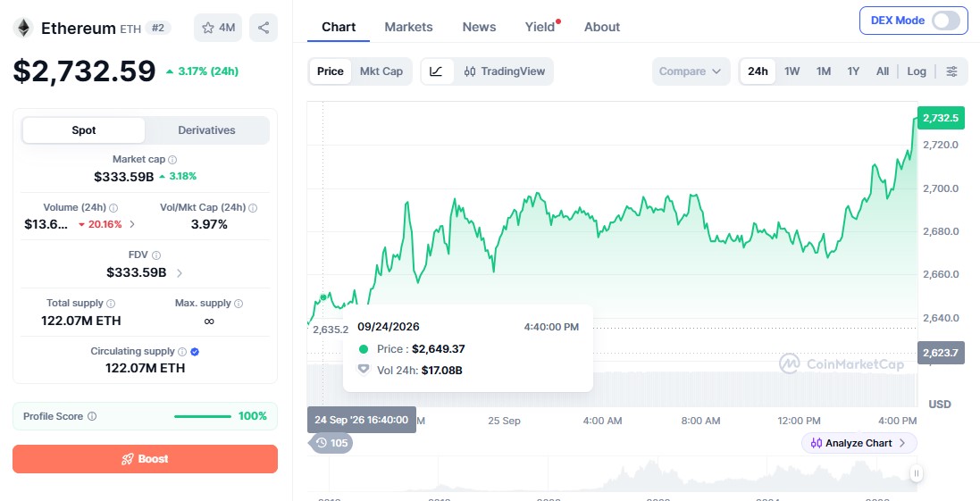Click the 25 Sep axis label
Screen dimensions: 980x501
505,421
